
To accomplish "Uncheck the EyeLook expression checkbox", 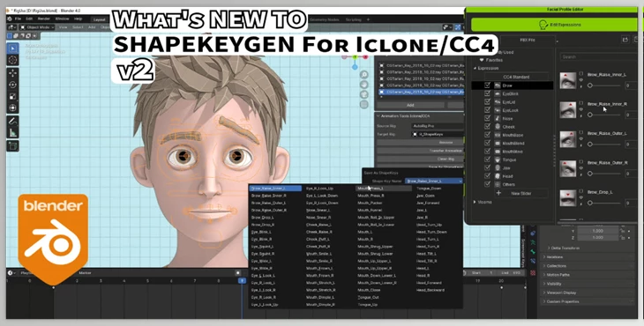I will coord(487,110).
